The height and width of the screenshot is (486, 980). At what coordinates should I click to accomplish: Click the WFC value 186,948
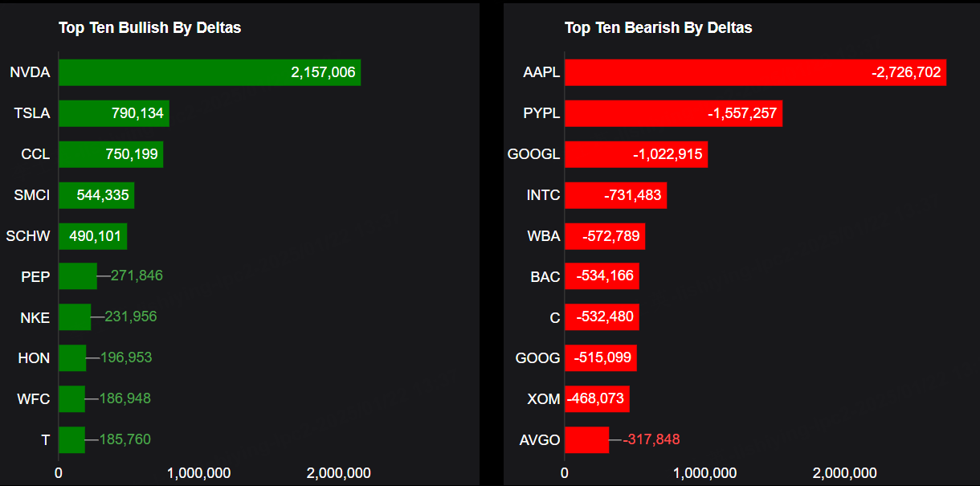[125, 398]
